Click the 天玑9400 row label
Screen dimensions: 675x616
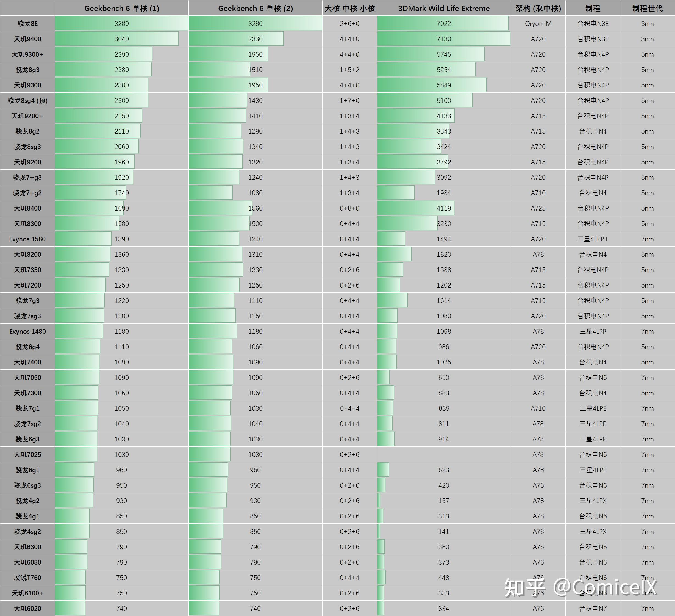pos(27,39)
